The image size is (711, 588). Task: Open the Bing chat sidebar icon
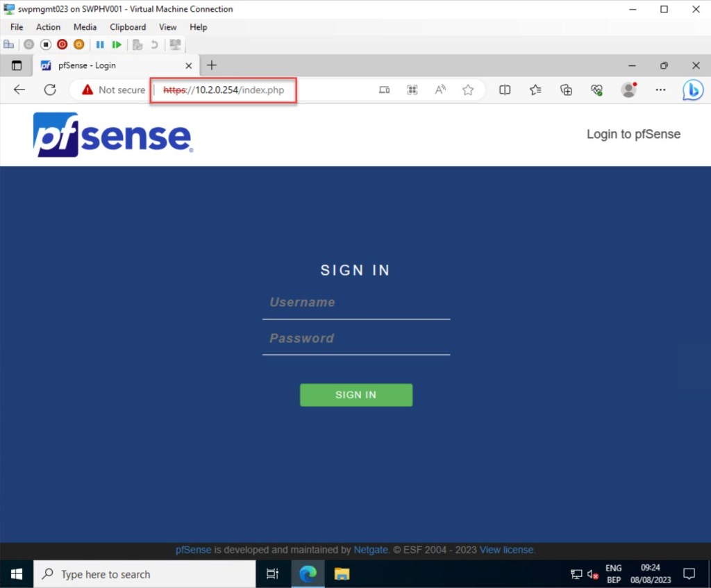coord(692,90)
